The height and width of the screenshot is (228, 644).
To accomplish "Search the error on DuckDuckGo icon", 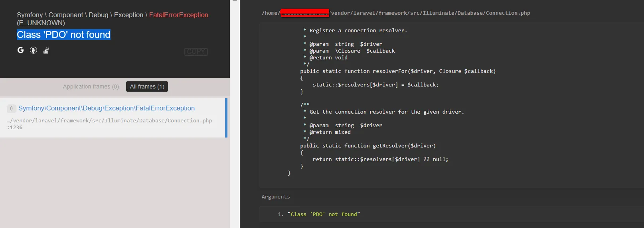I will tap(34, 50).
